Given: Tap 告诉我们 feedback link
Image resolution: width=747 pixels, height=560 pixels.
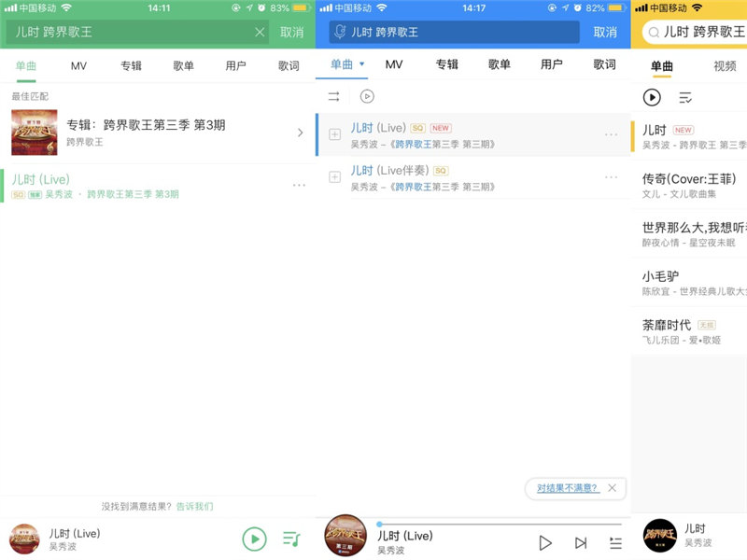Looking at the screenshot, I should click(194, 506).
